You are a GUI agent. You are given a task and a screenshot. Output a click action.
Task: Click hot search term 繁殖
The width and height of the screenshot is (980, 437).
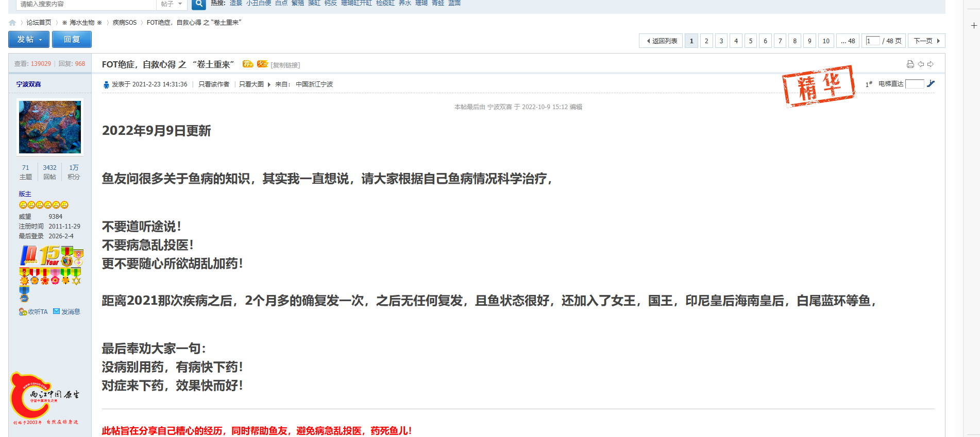point(298,3)
